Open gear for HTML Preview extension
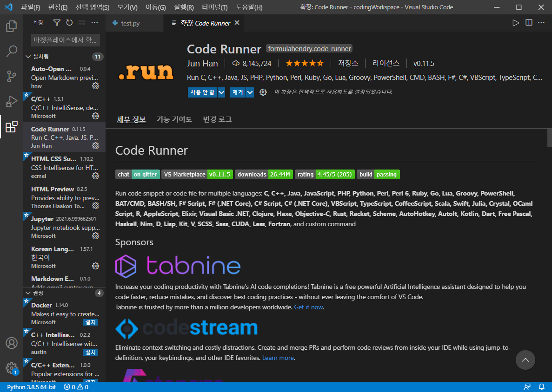 (95, 206)
